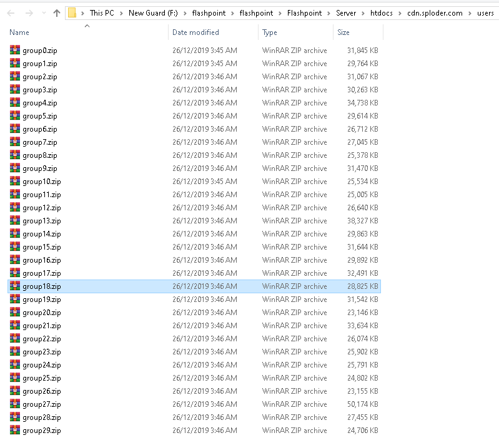Click the Back navigation arrow

pyautogui.click(x=11, y=12)
